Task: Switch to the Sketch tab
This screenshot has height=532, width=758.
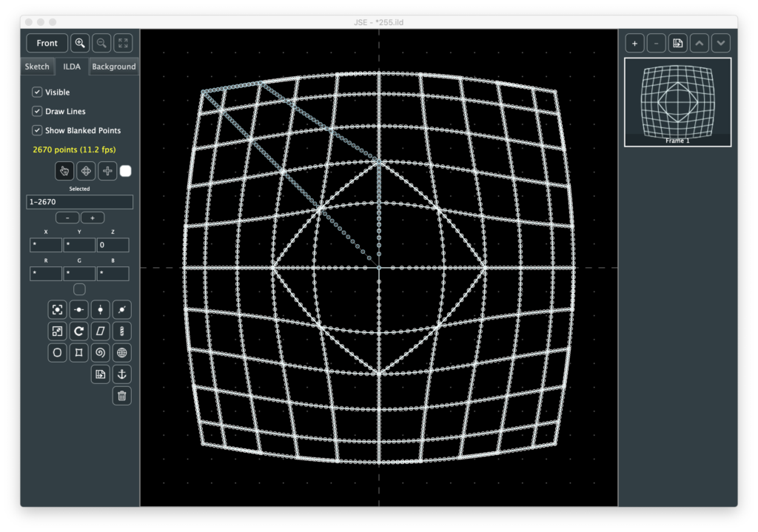Action: pyautogui.click(x=37, y=67)
